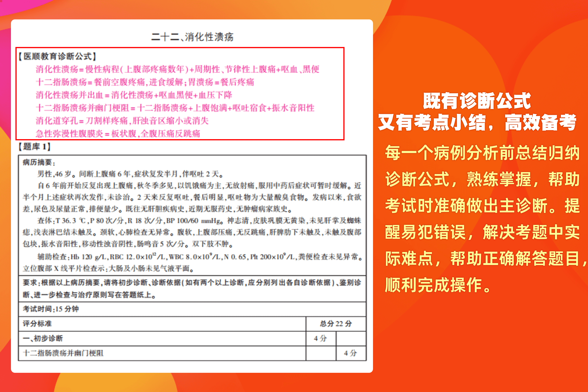Viewport: 588px width, 392px height.
Task: Click the formula line starting 消化性溃疡=慢性病程
Action: 178,69
